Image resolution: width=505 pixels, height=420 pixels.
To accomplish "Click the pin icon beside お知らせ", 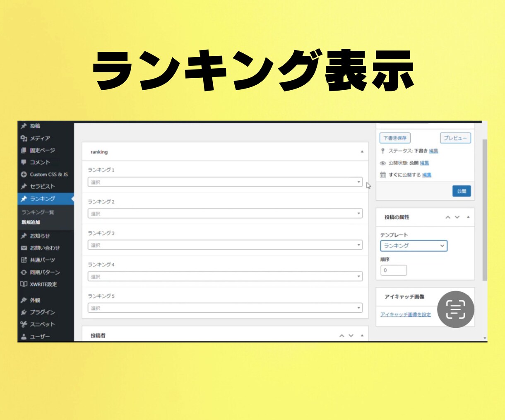I will (x=24, y=236).
